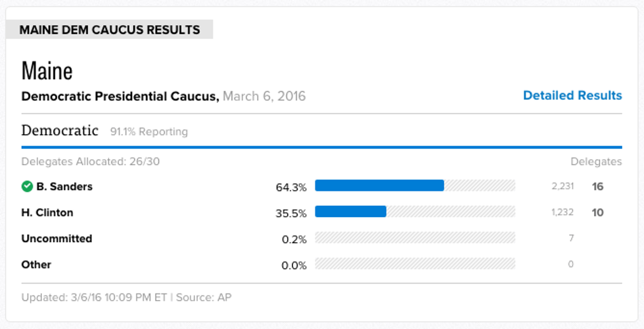Viewport: 644px width, 329px height.
Task: Click the 91.1% Reporting status text
Action: (149, 132)
